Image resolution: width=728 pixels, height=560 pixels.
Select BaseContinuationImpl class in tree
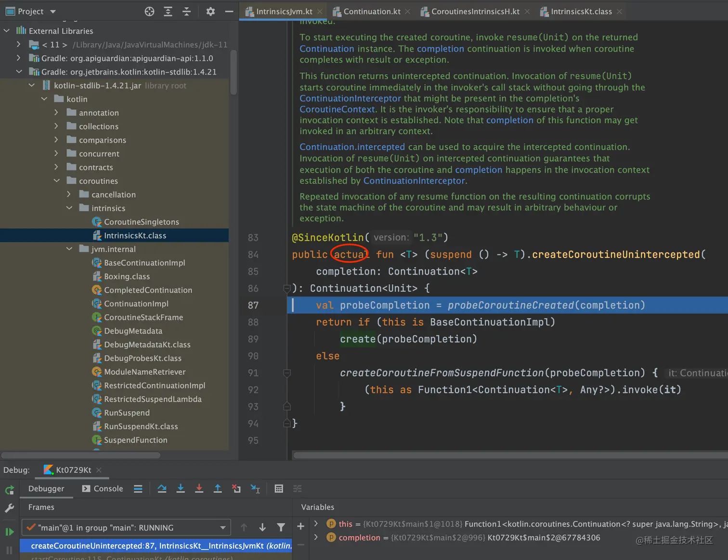(x=144, y=263)
